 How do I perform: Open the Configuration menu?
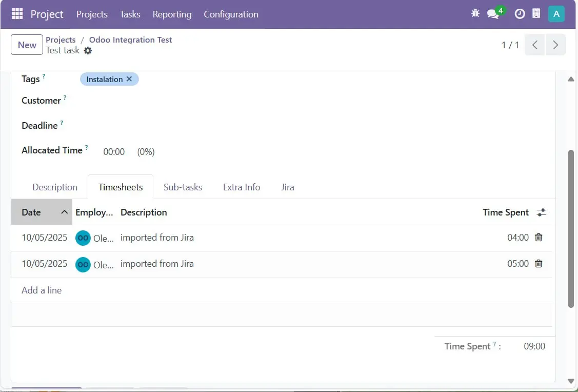coord(231,14)
